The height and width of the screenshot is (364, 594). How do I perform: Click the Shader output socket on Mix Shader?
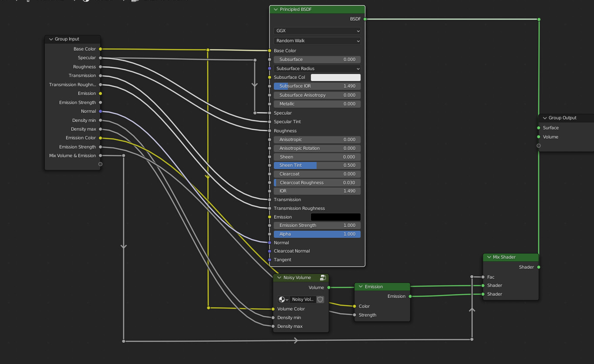[x=539, y=267]
